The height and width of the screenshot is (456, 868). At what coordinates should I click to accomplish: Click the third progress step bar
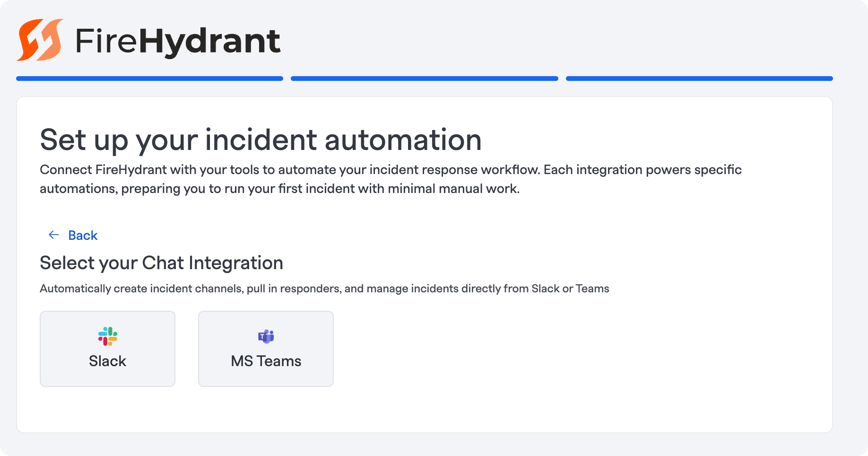[x=699, y=79]
